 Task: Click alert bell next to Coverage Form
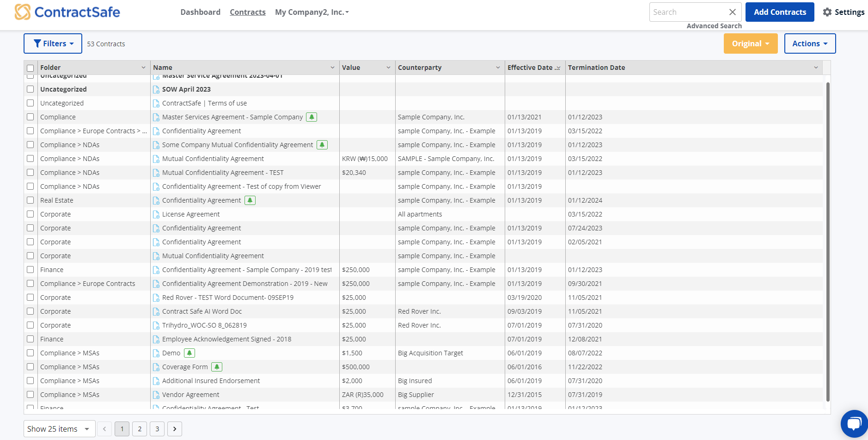coord(217,367)
